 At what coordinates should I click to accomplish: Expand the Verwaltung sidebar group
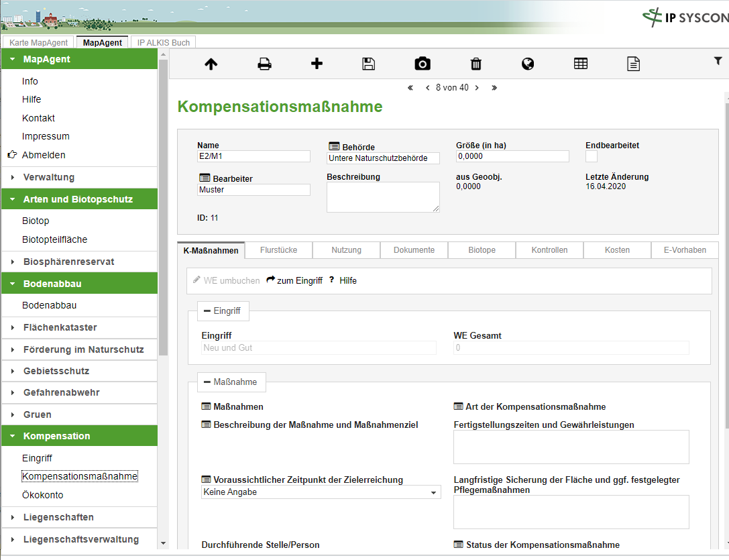pos(48,177)
